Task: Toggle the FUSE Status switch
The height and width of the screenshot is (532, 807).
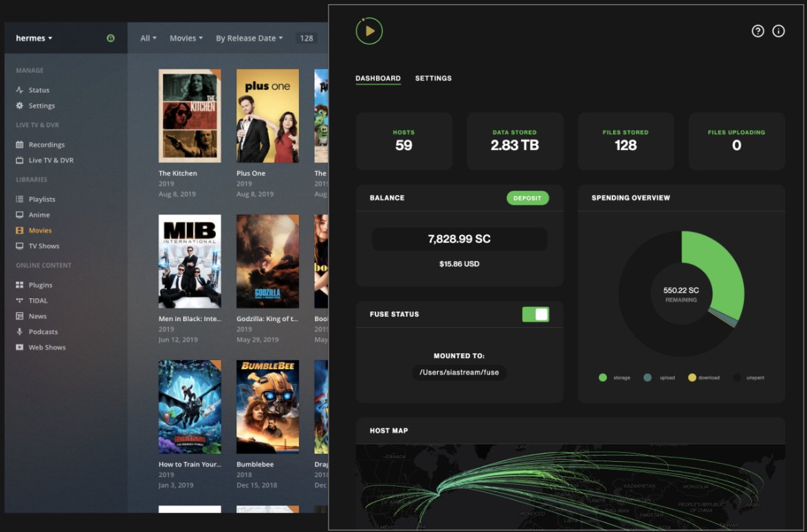Action: pos(535,314)
